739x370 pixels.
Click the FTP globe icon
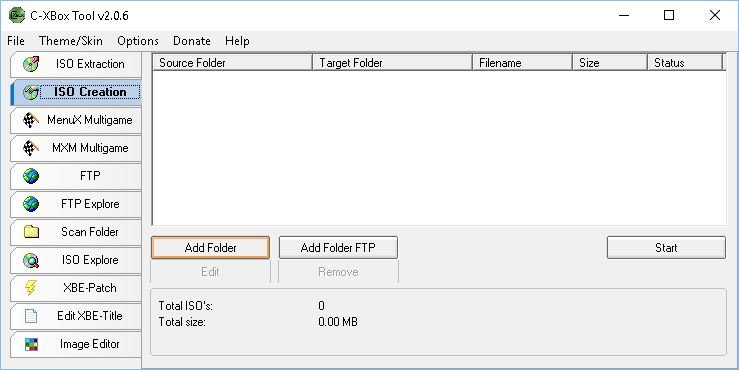(31, 176)
